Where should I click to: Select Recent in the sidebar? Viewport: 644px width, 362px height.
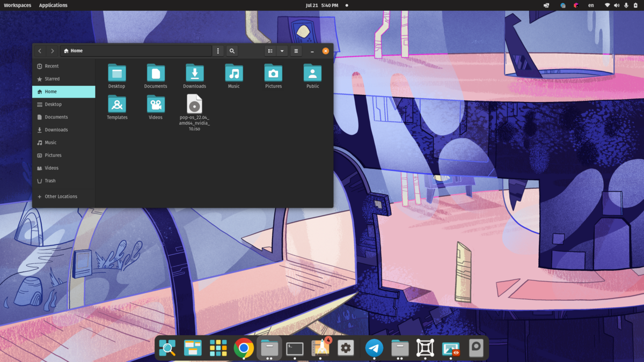click(x=64, y=66)
